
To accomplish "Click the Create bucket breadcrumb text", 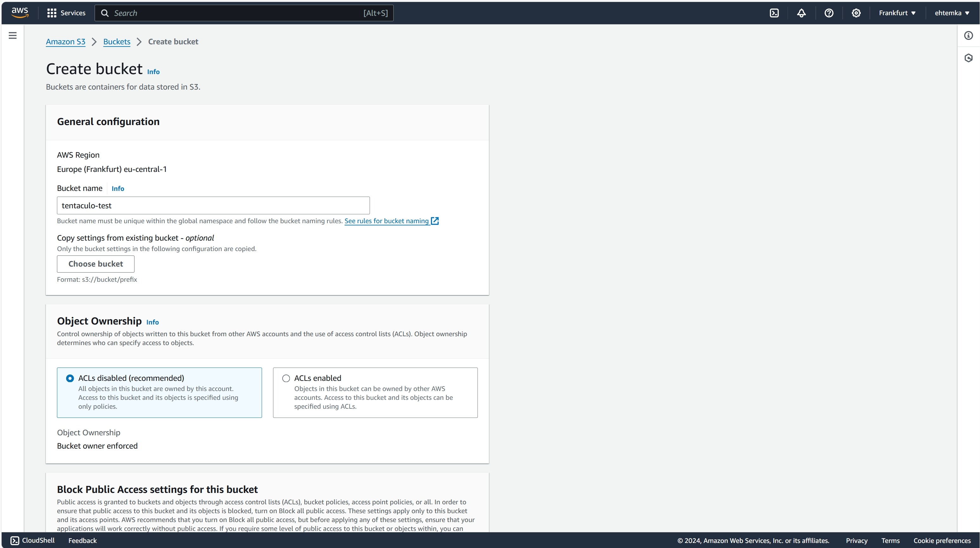I will (173, 41).
